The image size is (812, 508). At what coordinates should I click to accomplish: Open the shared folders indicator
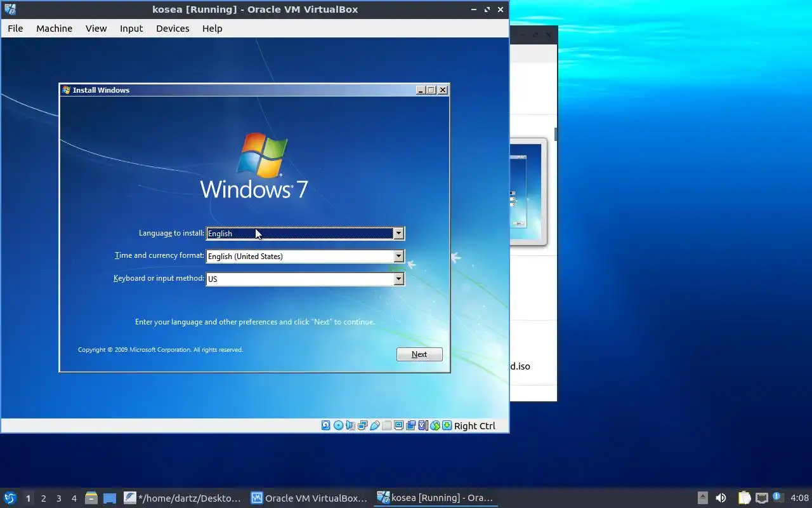[x=386, y=425]
